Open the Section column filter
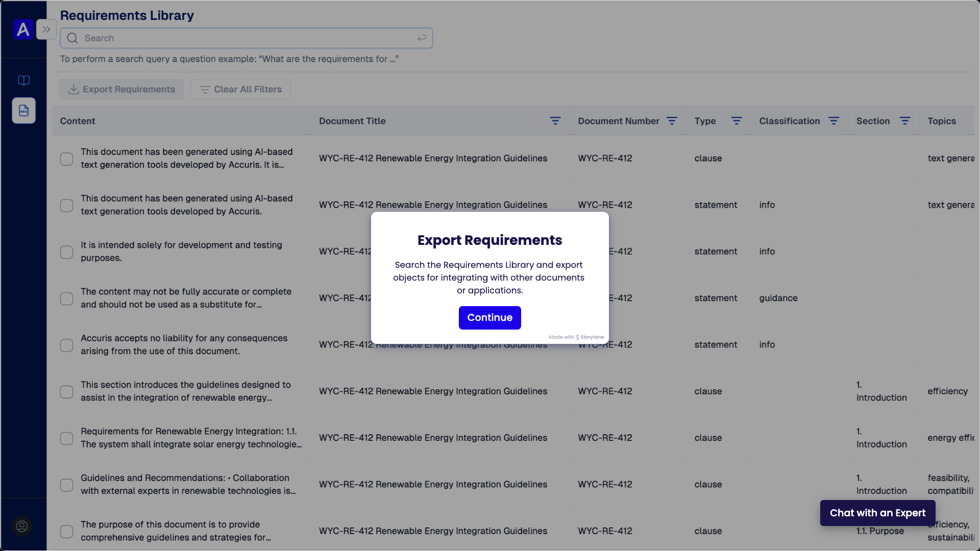The image size is (980, 551). coord(904,121)
